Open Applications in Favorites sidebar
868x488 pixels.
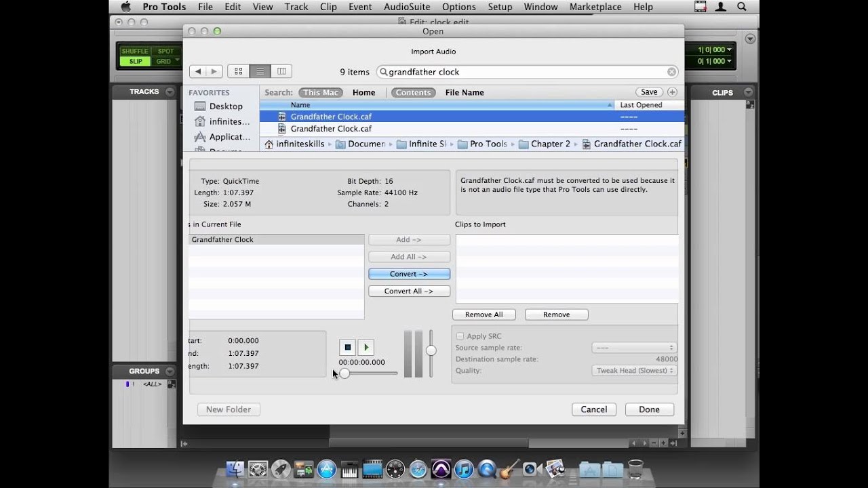click(x=222, y=137)
